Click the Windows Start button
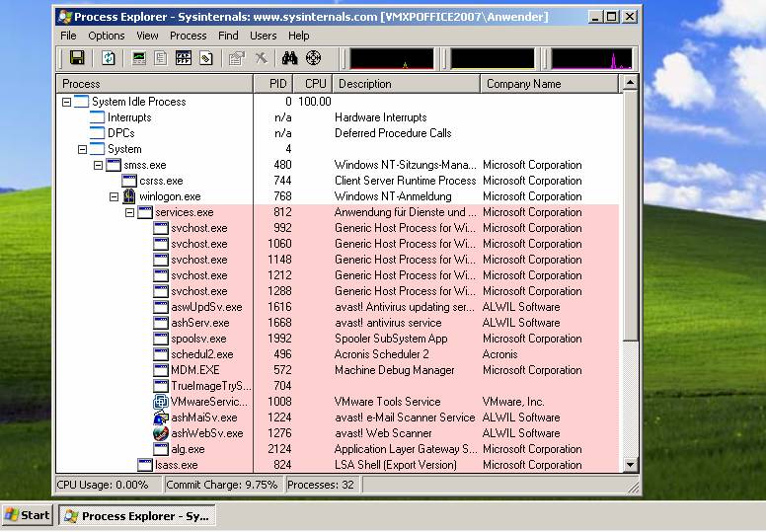The width and height of the screenshot is (766, 532). (x=28, y=516)
